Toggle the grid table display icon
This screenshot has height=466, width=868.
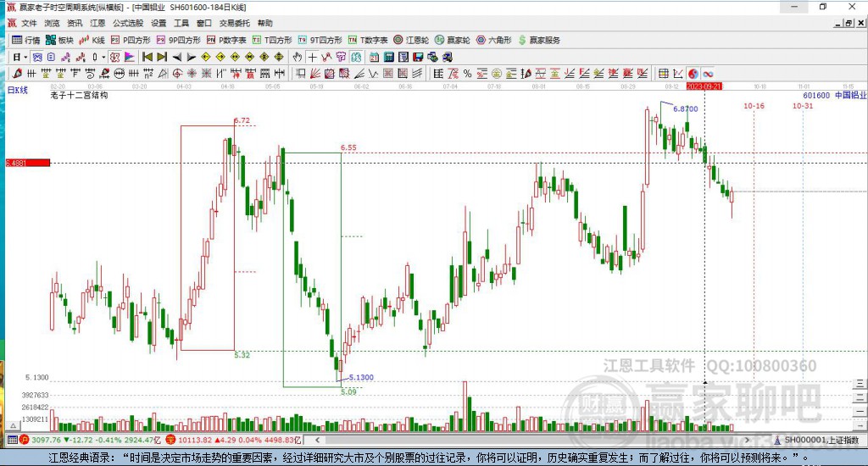[x=664, y=74]
